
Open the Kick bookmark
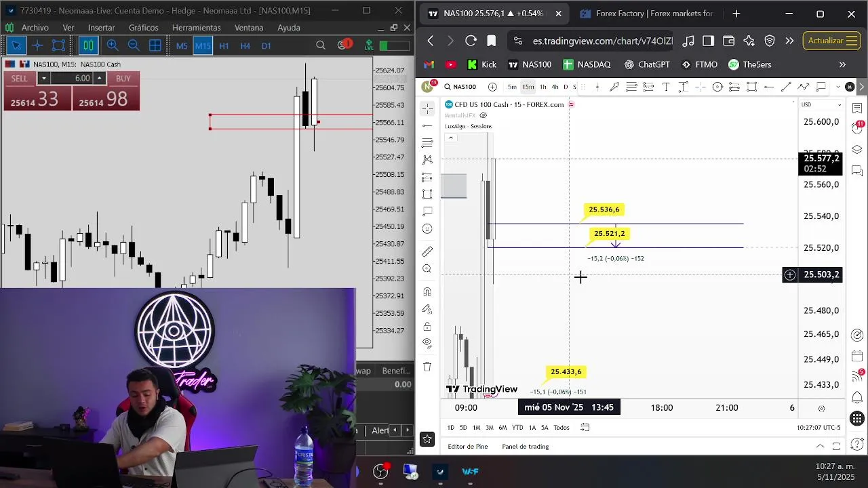482,64
